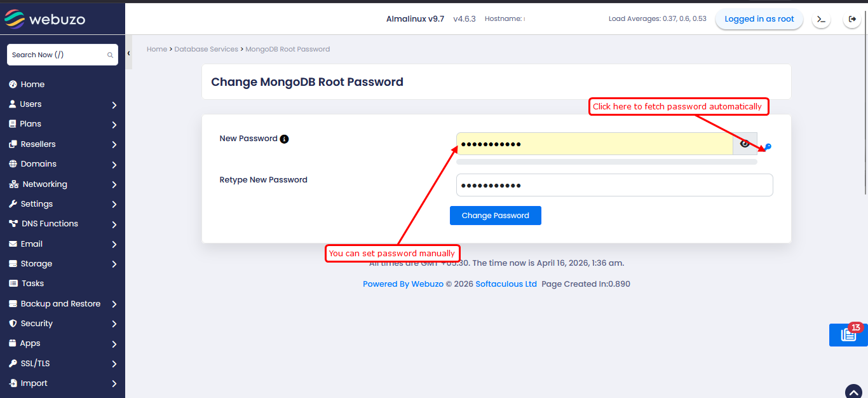Click the blue key password generator icon
Image resolution: width=868 pixels, height=398 pixels.
pos(768,147)
